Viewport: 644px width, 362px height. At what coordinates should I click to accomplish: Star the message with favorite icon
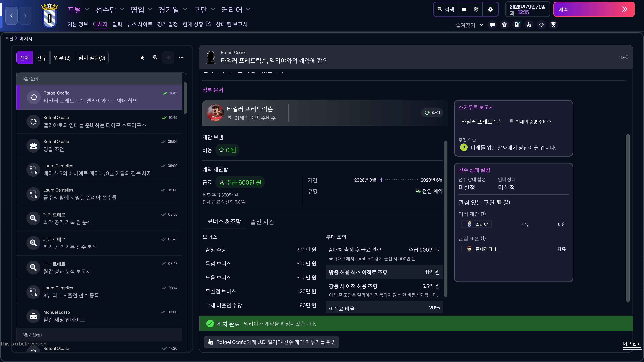(142, 58)
